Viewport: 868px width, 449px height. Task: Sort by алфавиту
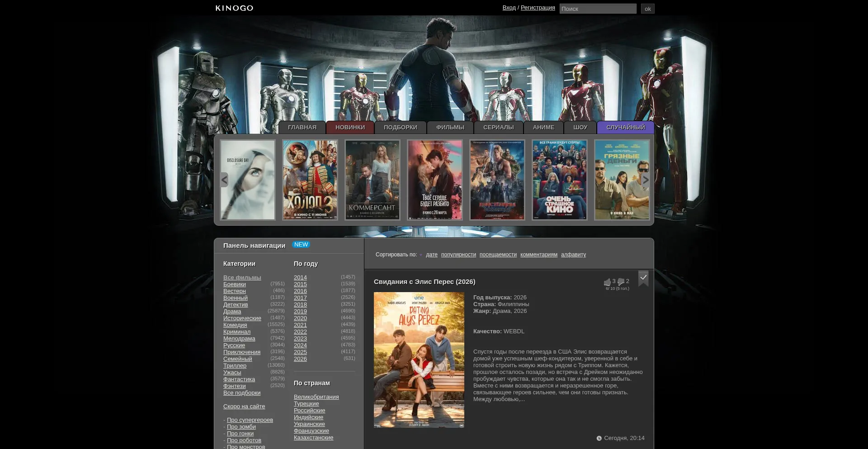coord(573,255)
